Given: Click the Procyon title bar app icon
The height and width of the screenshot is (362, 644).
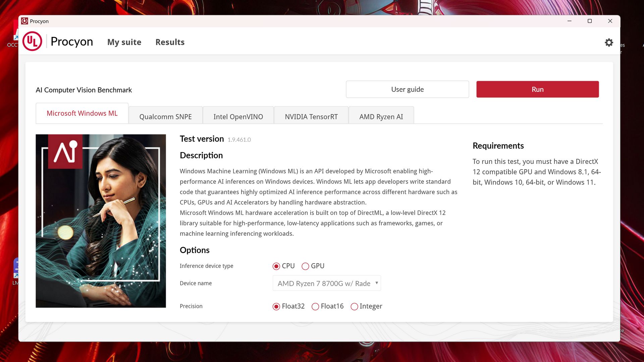Looking at the screenshot, I should pyautogui.click(x=24, y=21).
